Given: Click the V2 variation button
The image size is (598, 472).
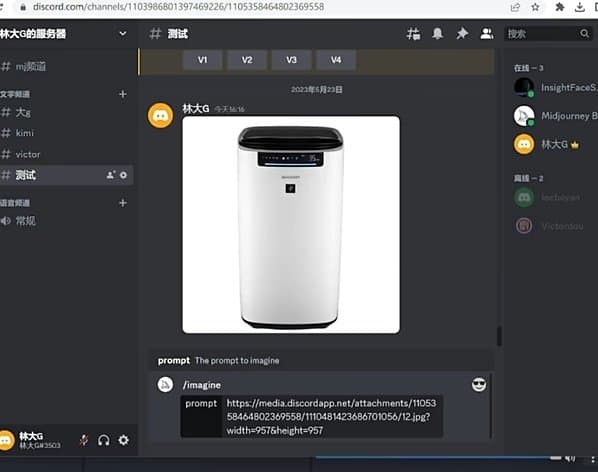Looking at the screenshot, I should (247, 60).
